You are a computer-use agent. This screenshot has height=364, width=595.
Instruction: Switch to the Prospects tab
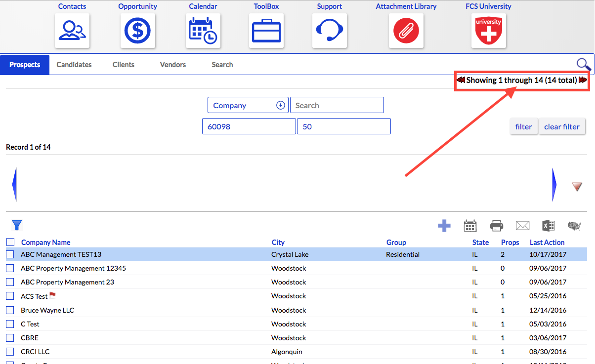coord(25,65)
